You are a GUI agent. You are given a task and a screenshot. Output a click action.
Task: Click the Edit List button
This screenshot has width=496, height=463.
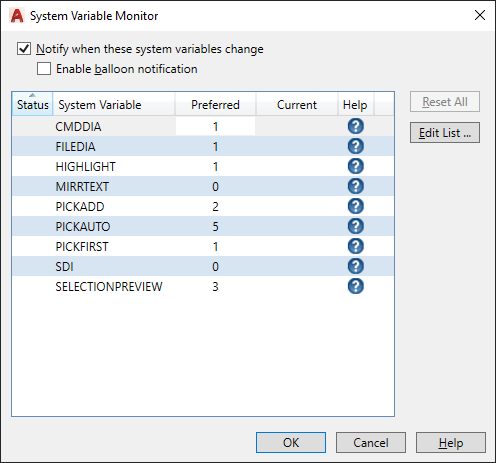click(x=445, y=133)
